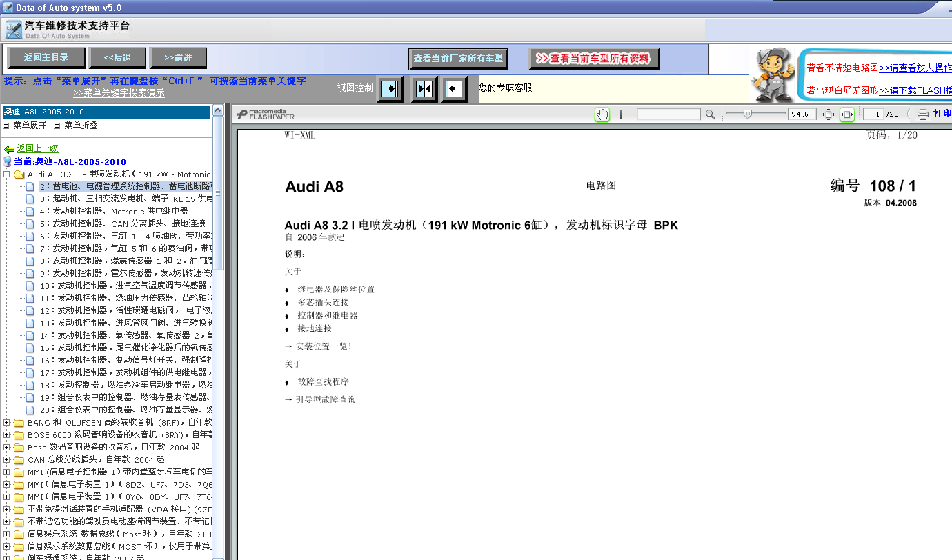952x560 pixels.
Task: Click the tree panel vertical scrollbar thumb
Action: [218, 193]
